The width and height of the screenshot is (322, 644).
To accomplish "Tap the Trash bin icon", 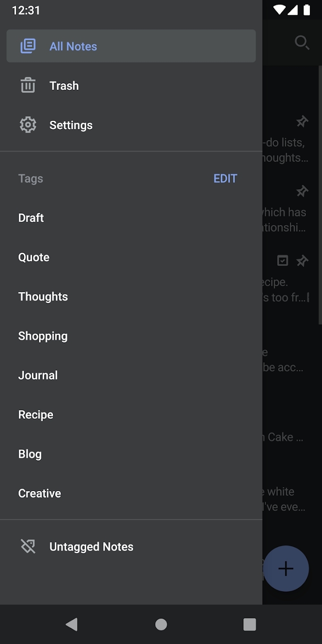I will pyautogui.click(x=28, y=85).
